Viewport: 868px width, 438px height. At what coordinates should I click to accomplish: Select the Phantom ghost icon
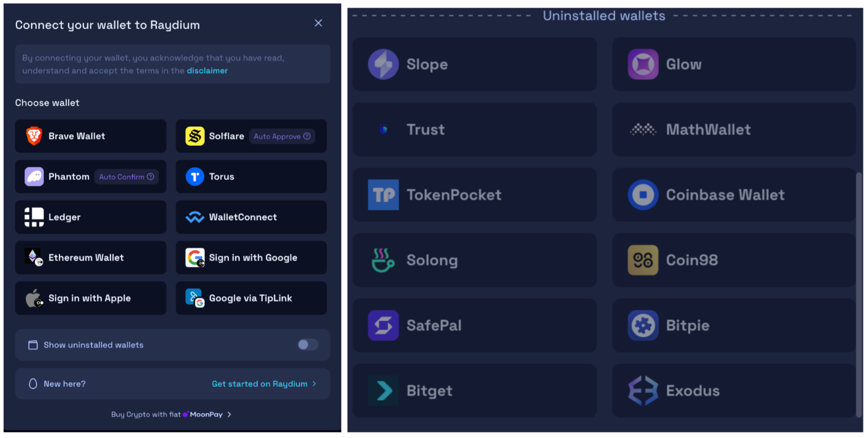coord(34,176)
